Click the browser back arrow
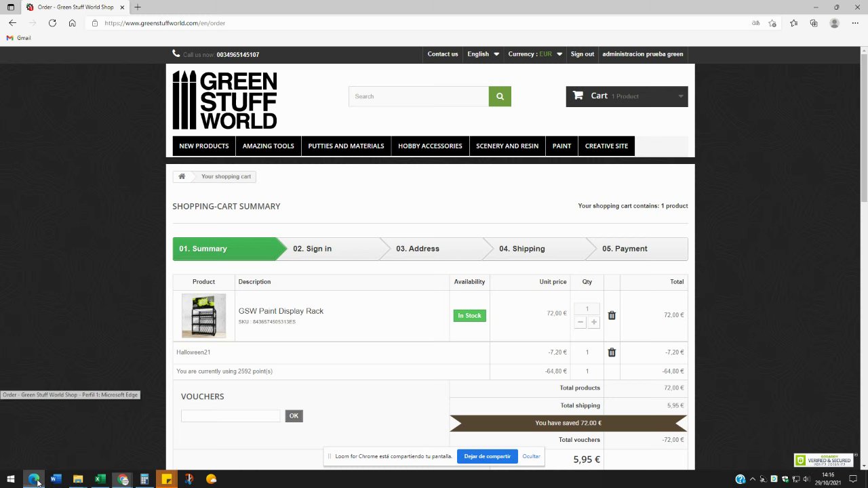The image size is (868, 488). coord(12,23)
